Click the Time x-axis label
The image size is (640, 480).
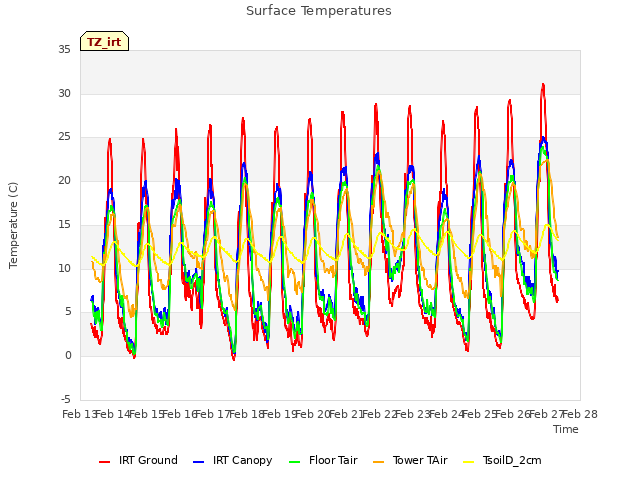[x=566, y=429]
